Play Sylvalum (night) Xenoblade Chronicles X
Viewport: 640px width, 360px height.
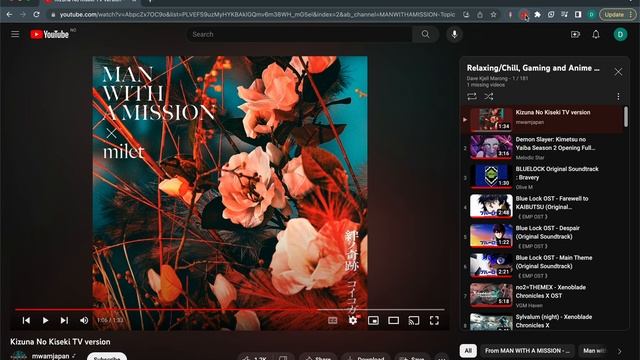click(x=542, y=321)
